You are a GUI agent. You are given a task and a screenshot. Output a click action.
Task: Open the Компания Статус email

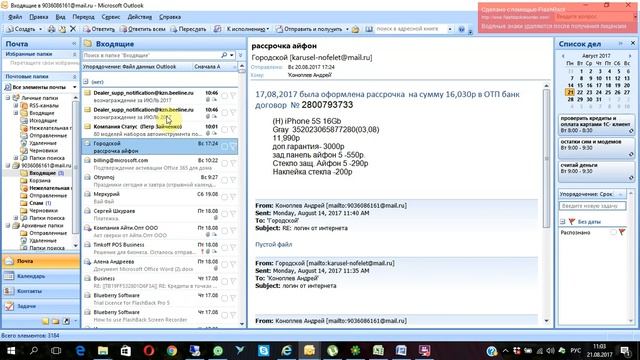tap(160, 130)
